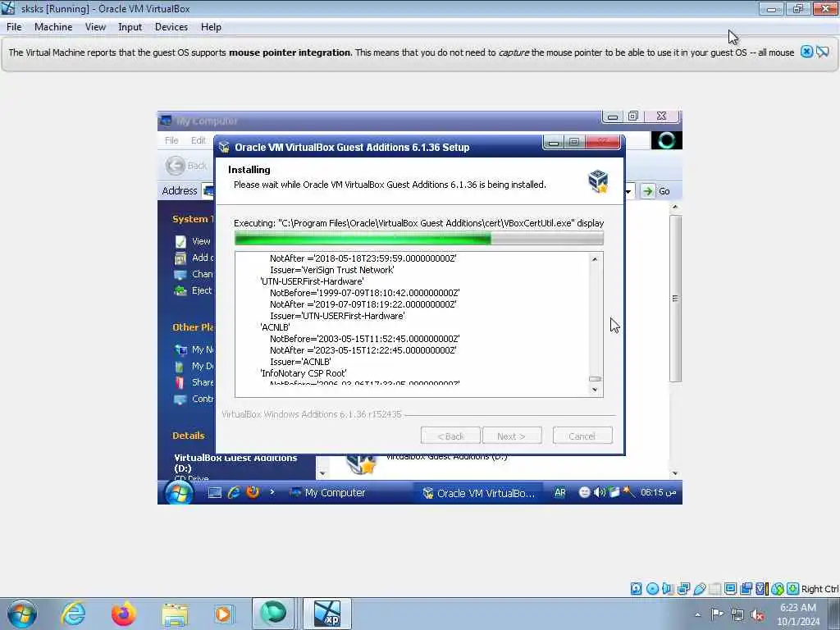
Task: Click the install log scrollbar down arrow
Action: click(595, 390)
